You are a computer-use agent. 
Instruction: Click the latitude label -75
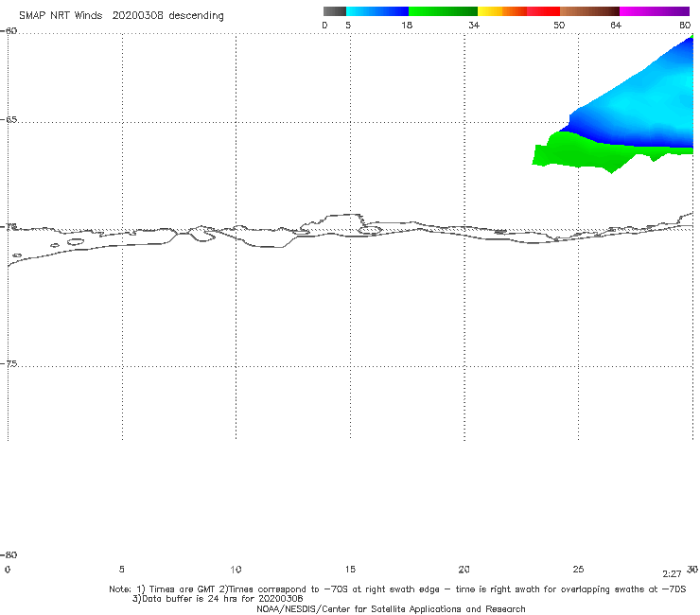click(x=9, y=364)
